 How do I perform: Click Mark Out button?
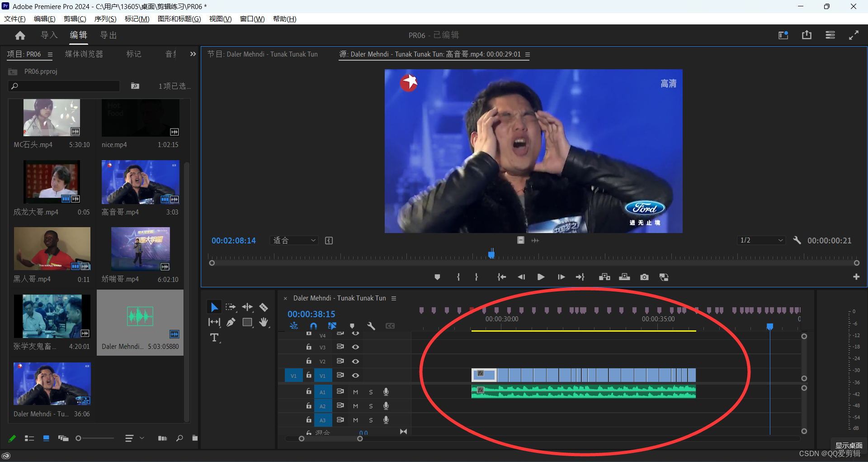pos(476,277)
